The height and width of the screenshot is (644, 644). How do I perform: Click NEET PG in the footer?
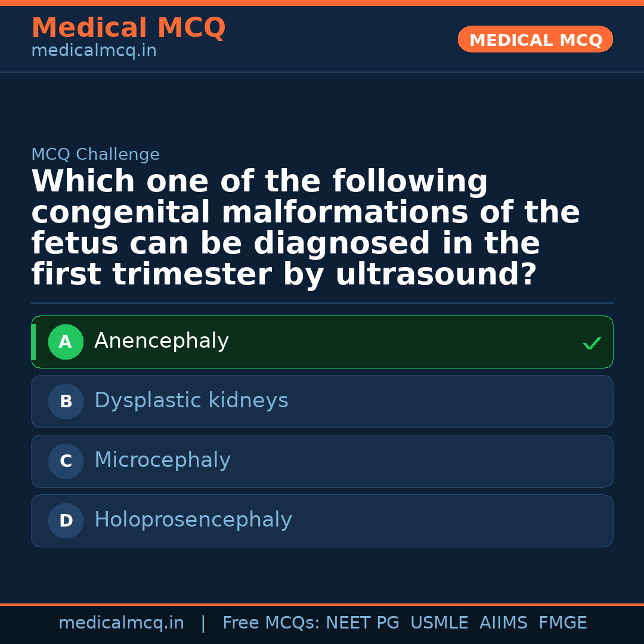[363, 623]
